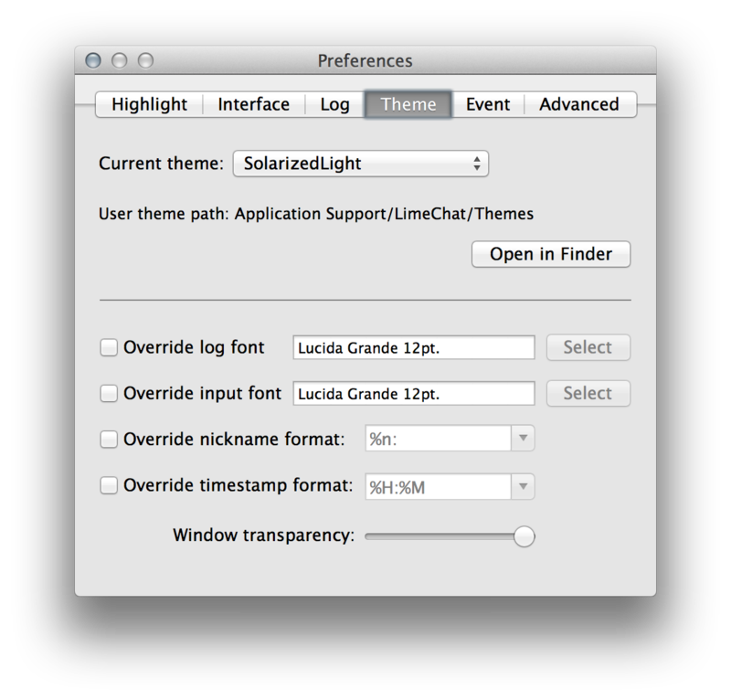Zoom the Preferences window
Image resolution: width=731 pixels, height=700 pixels.
click(145, 60)
